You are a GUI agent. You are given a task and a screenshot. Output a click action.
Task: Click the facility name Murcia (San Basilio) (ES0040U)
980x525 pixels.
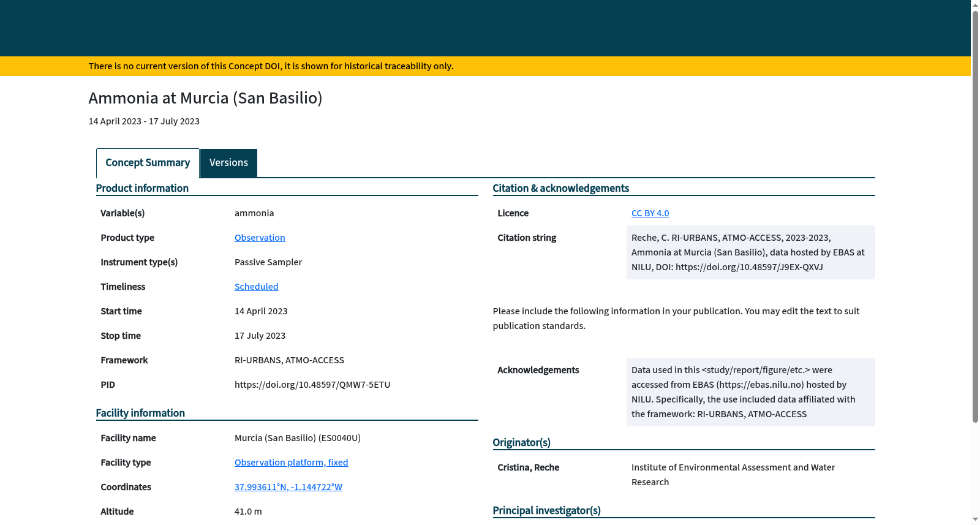point(298,438)
